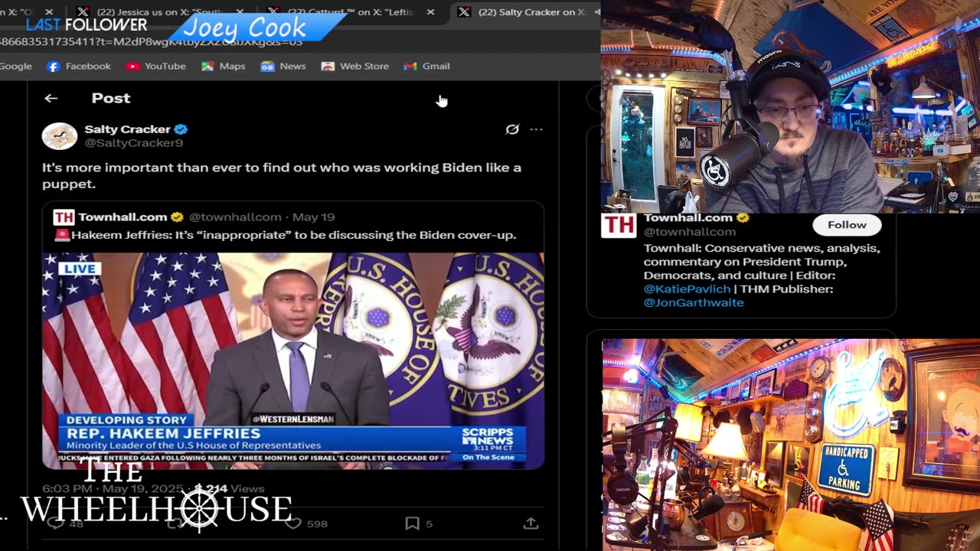Share the post using the share icon

point(531,523)
